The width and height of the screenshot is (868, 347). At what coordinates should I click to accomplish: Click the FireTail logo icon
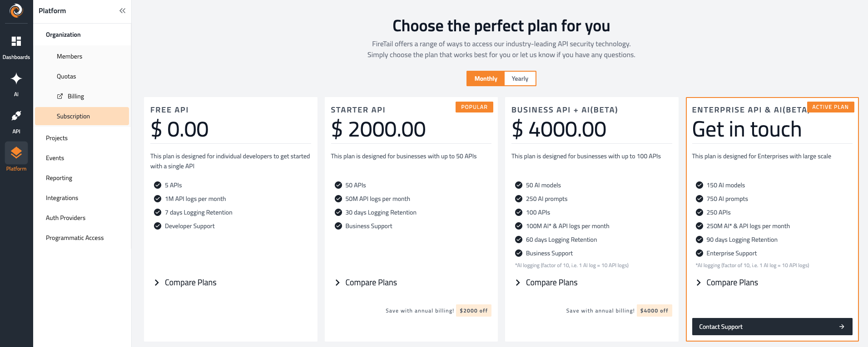(x=16, y=10)
